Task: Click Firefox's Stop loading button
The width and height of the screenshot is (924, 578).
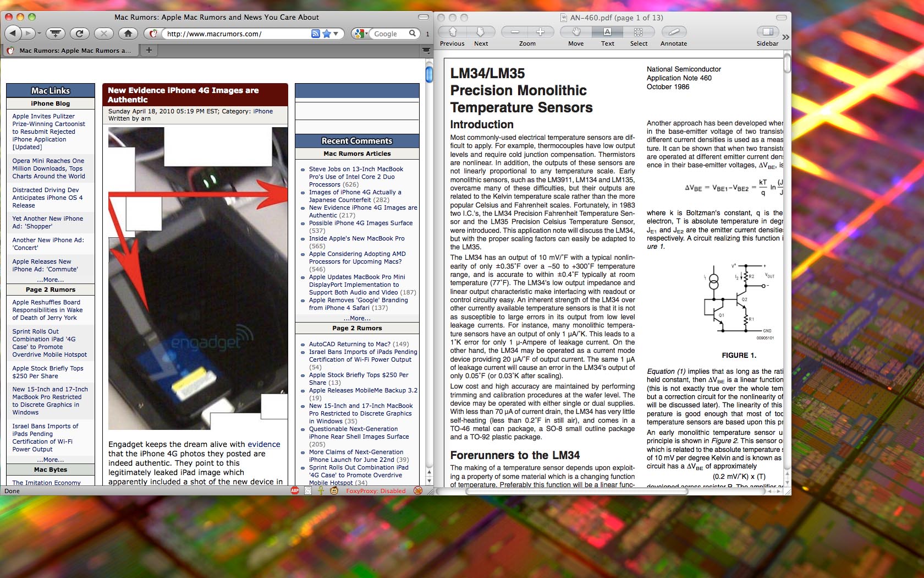Action: click(x=104, y=34)
